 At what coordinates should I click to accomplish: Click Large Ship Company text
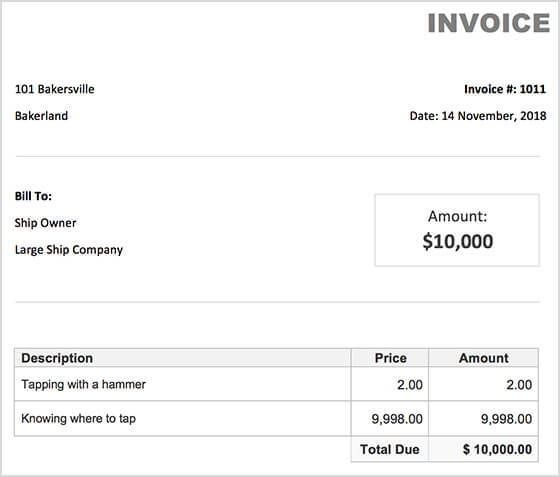[x=69, y=250]
